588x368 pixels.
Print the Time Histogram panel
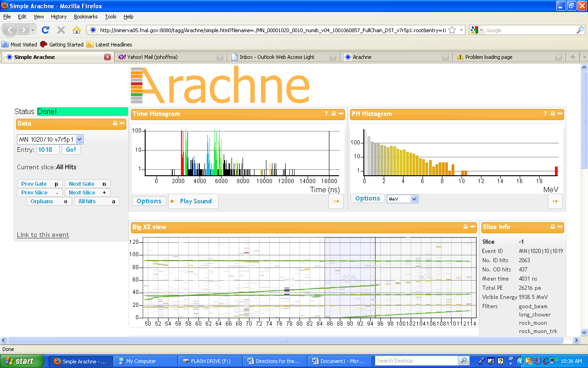334,114
